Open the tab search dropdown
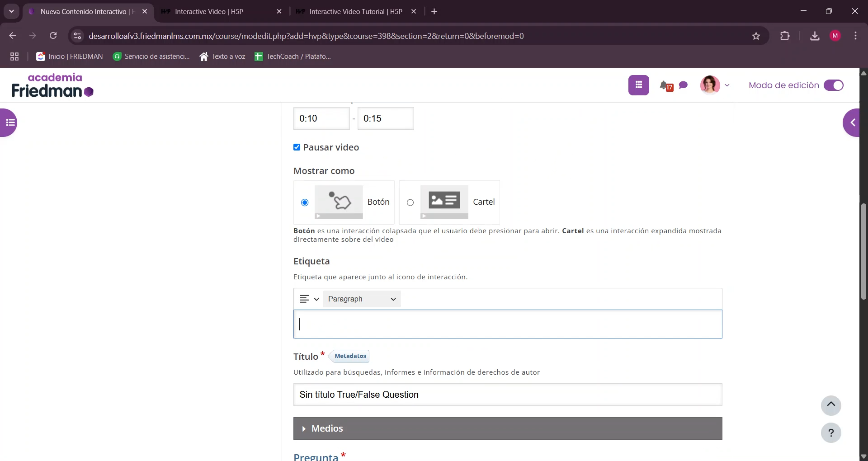The height and width of the screenshot is (461, 868). (x=11, y=11)
